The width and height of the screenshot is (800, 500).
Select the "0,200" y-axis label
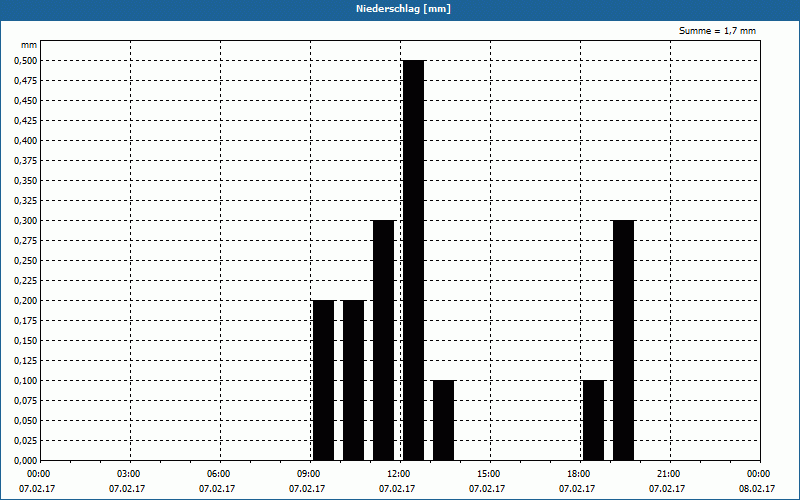tap(26, 301)
